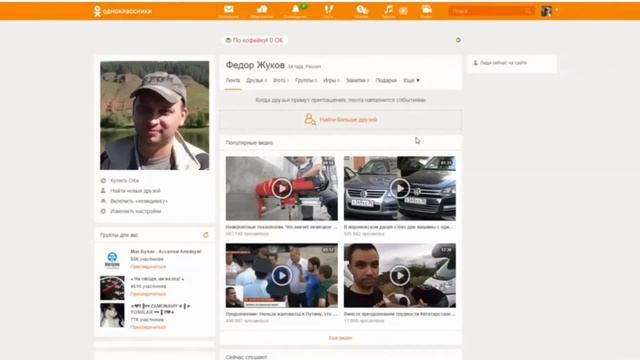Click the person icon in Люди сейчас panel
Screen dimensions: 640x360
(x=476, y=63)
